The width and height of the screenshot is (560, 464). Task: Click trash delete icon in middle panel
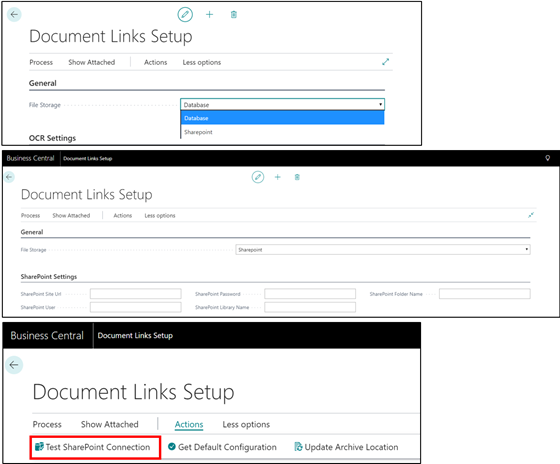click(297, 177)
